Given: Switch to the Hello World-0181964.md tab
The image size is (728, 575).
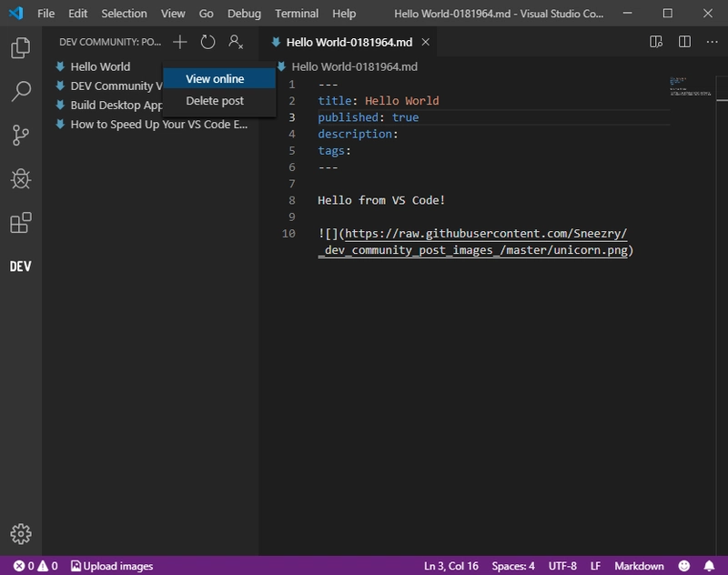Looking at the screenshot, I should tap(349, 42).
